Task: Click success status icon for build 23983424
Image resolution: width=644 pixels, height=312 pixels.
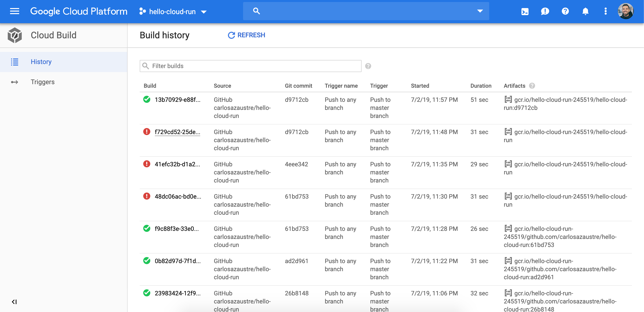Action: (147, 293)
